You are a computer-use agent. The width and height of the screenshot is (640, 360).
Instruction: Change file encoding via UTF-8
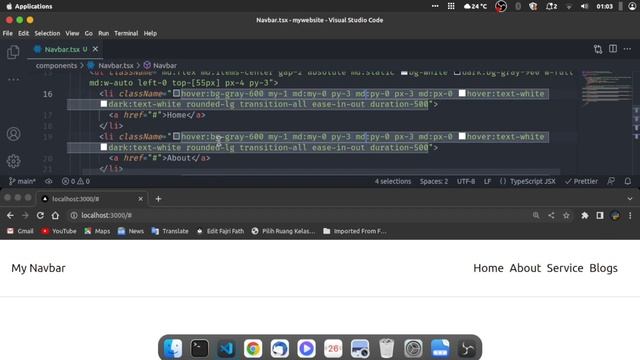tap(466, 181)
